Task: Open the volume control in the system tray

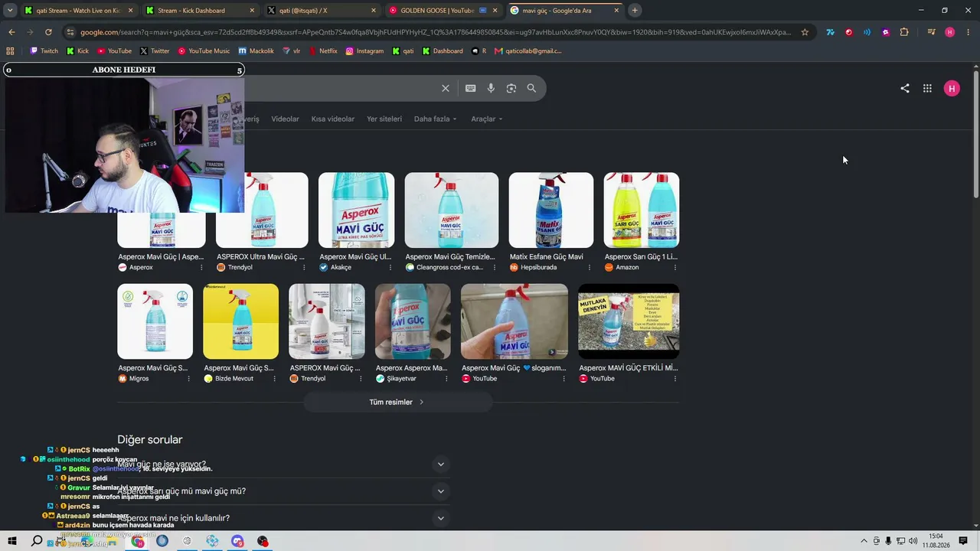Action: coord(913,541)
